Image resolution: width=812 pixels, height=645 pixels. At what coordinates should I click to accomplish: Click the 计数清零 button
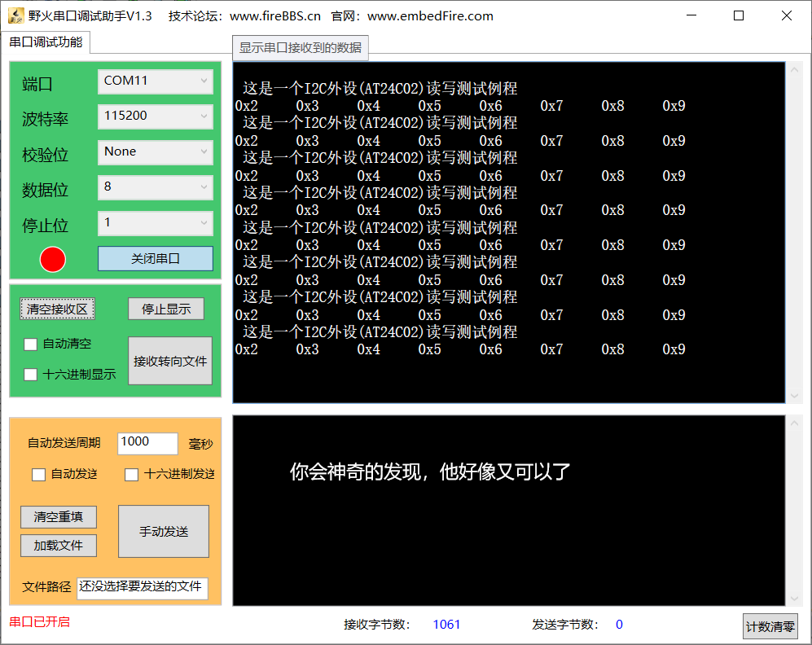pyautogui.click(x=770, y=627)
